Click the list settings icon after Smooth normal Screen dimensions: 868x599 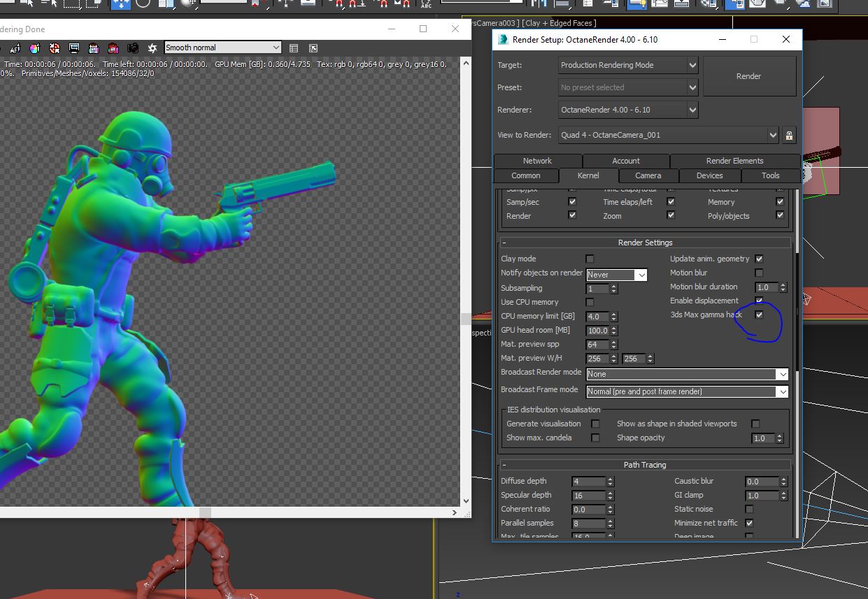(294, 48)
